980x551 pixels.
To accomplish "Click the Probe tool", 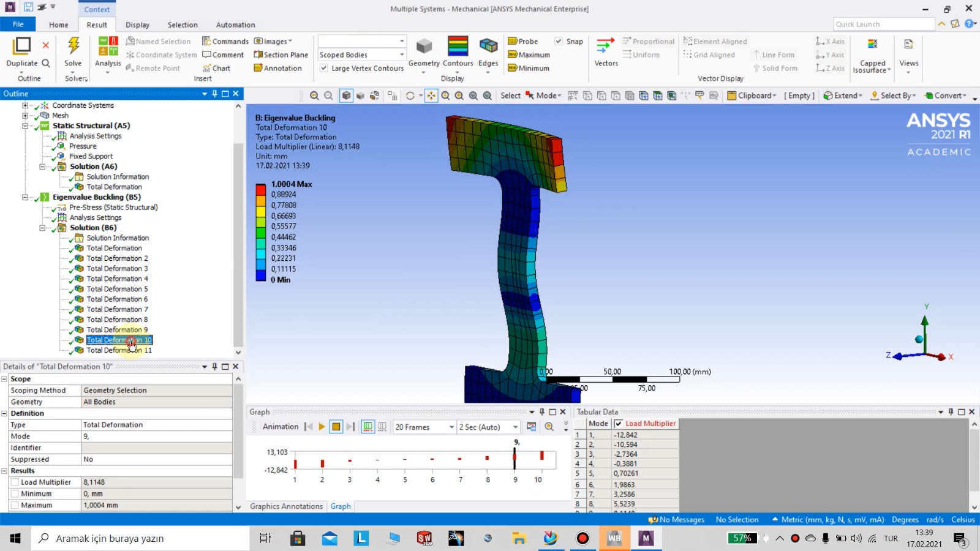I will pos(523,41).
